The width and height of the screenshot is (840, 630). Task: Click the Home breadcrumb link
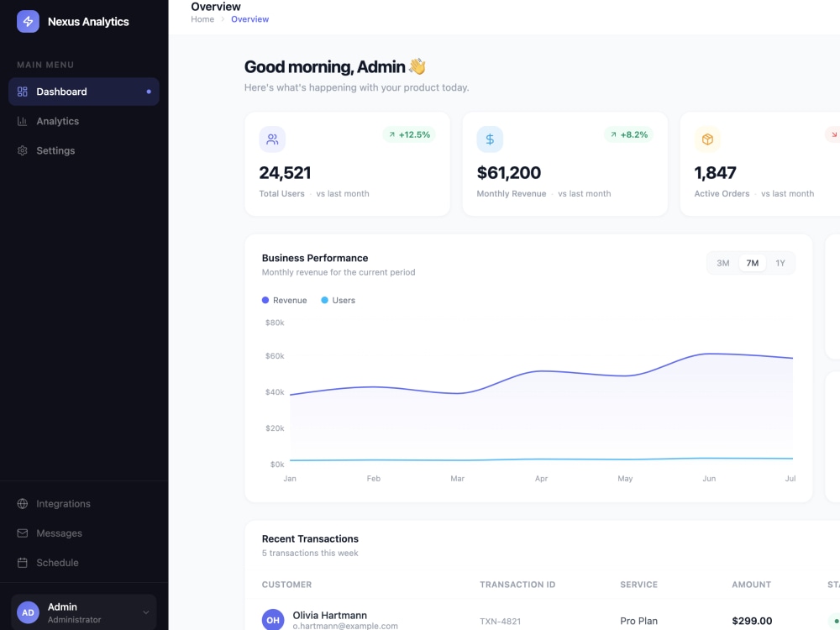click(202, 19)
